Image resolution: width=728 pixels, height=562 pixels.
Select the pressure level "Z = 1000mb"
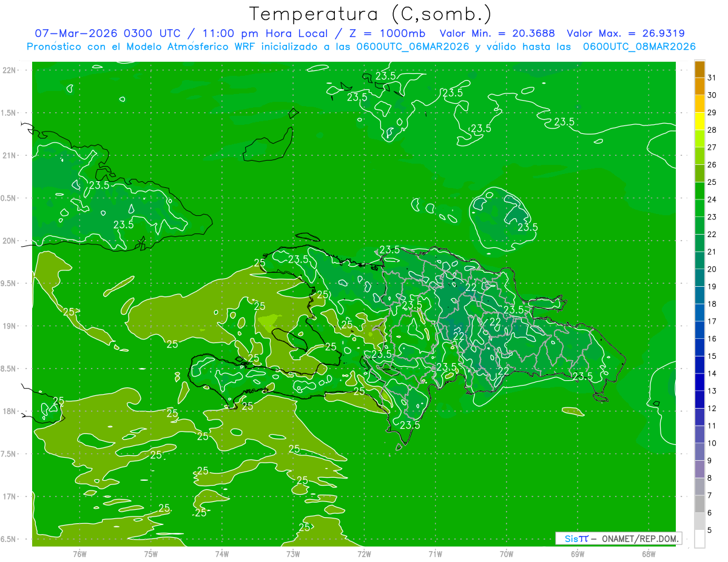coord(387,33)
